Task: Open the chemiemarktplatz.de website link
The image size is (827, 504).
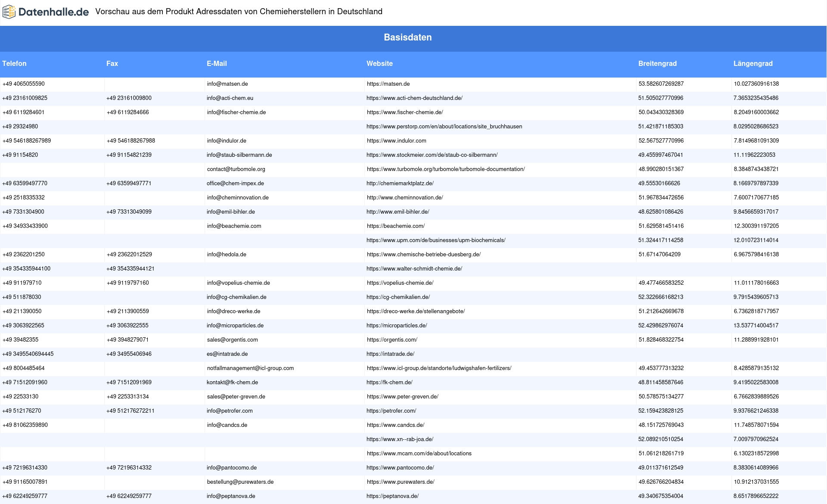Action: pyautogui.click(x=400, y=184)
